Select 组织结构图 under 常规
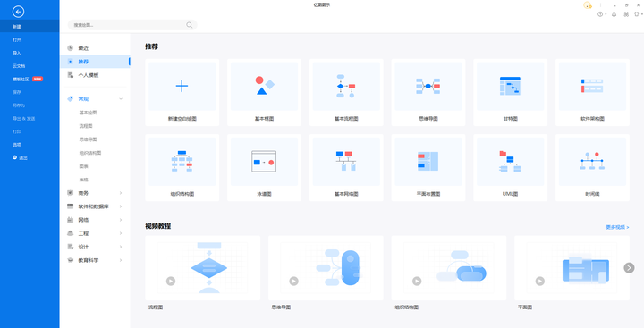The image size is (644, 328). [90, 153]
